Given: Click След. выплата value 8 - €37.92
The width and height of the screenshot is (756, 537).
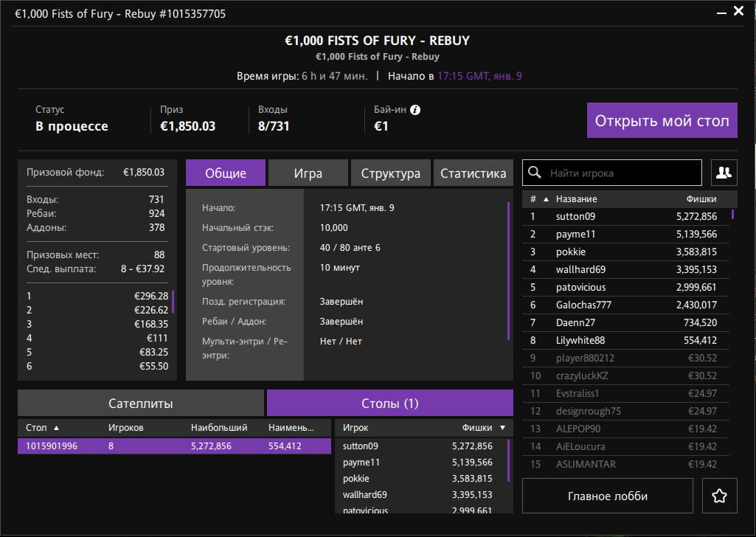Looking at the screenshot, I should [x=142, y=269].
